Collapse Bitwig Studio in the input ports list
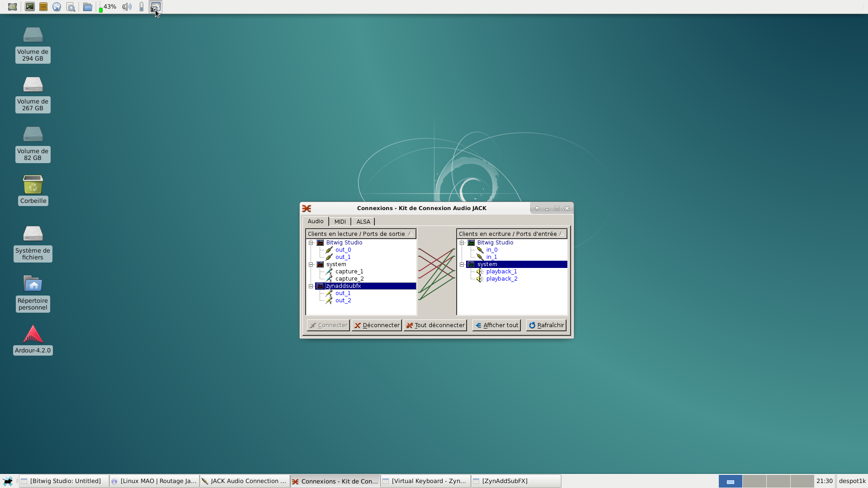This screenshot has width=868, height=488. tap(462, 243)
